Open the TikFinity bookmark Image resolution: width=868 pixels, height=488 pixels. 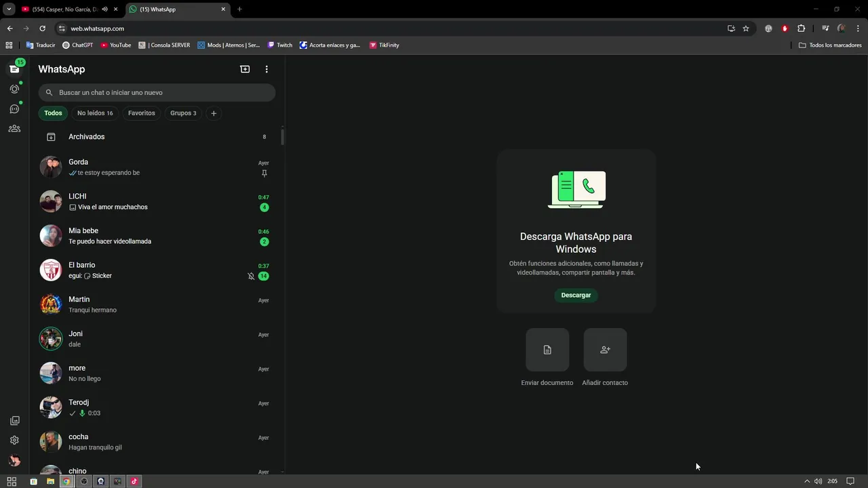point(384,45)
